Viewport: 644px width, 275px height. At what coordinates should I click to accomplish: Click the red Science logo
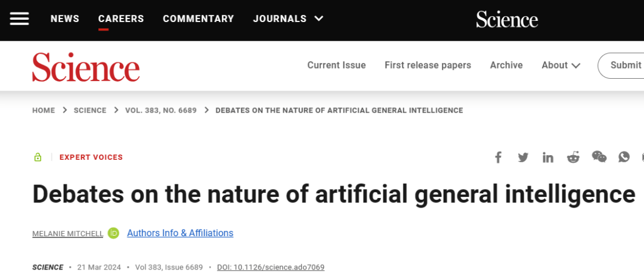click(x=86, y=67)
